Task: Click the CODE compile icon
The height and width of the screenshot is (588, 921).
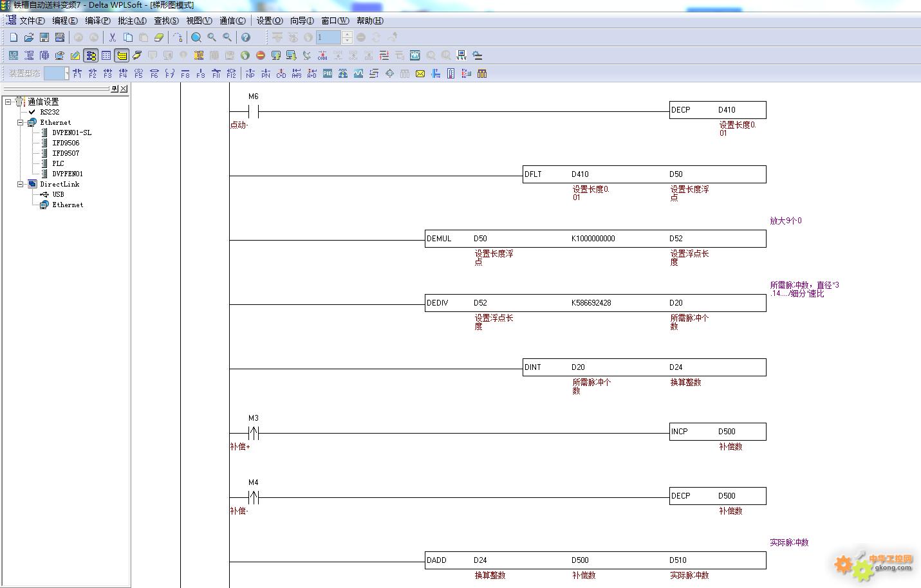Action: point(322,55)
